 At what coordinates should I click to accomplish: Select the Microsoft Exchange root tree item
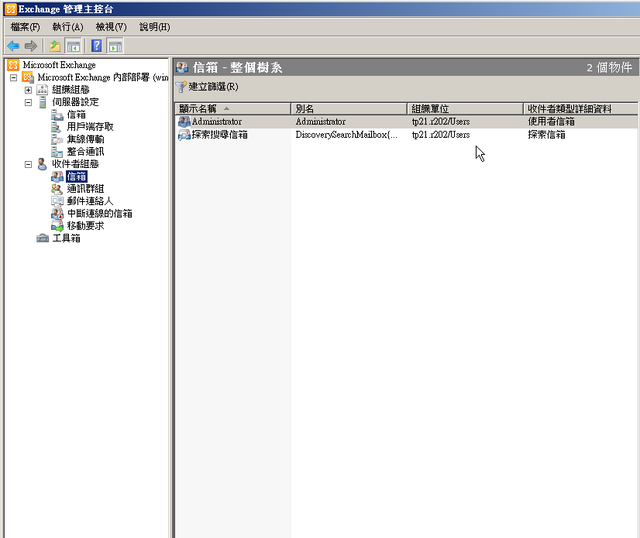[x=59, y=64]
